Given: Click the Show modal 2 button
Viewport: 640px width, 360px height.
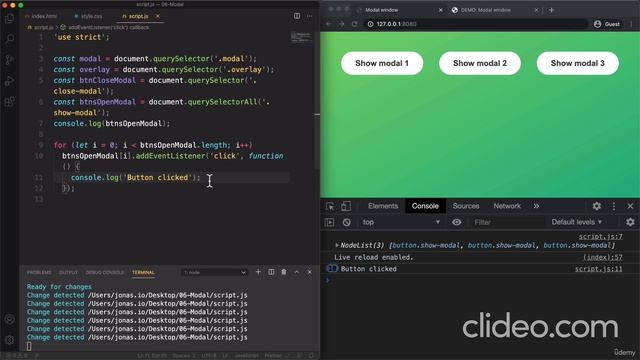Looking at the screenshot, I should [x=480, y=63].
